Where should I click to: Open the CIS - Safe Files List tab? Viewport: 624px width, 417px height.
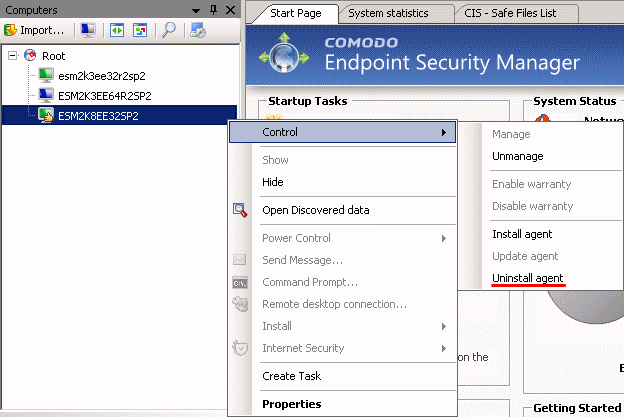[510, 13]
